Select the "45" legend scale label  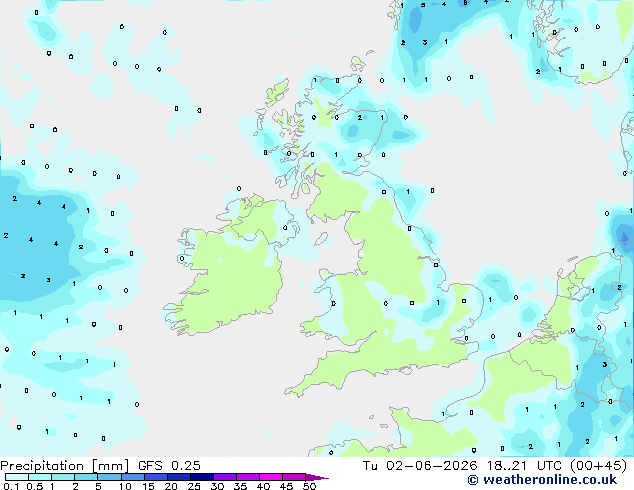[x=286, y=486]
